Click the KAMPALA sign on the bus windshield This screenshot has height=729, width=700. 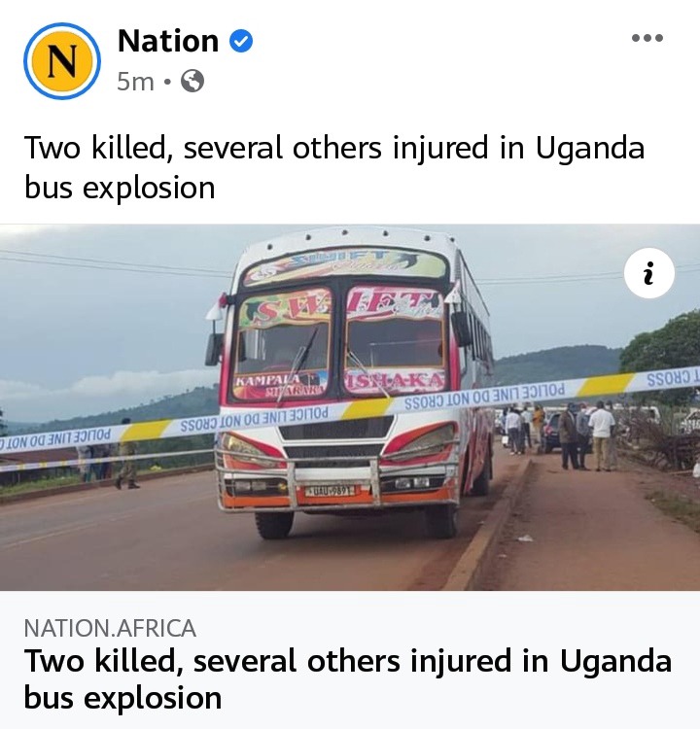[280, 386]
